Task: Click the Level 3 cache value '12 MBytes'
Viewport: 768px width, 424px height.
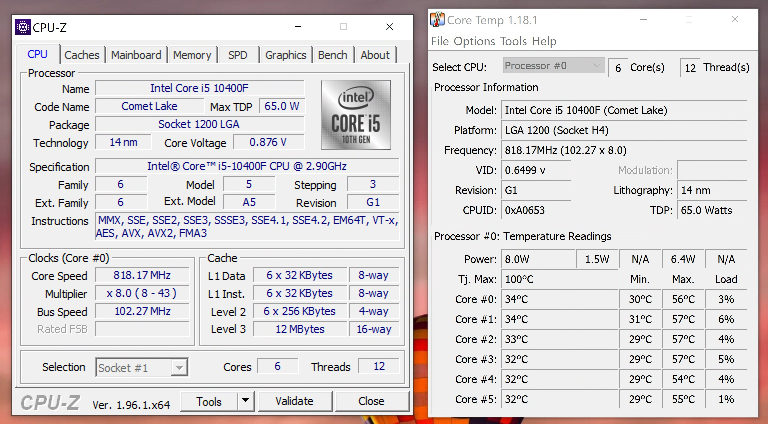Action: coord(300,329)
